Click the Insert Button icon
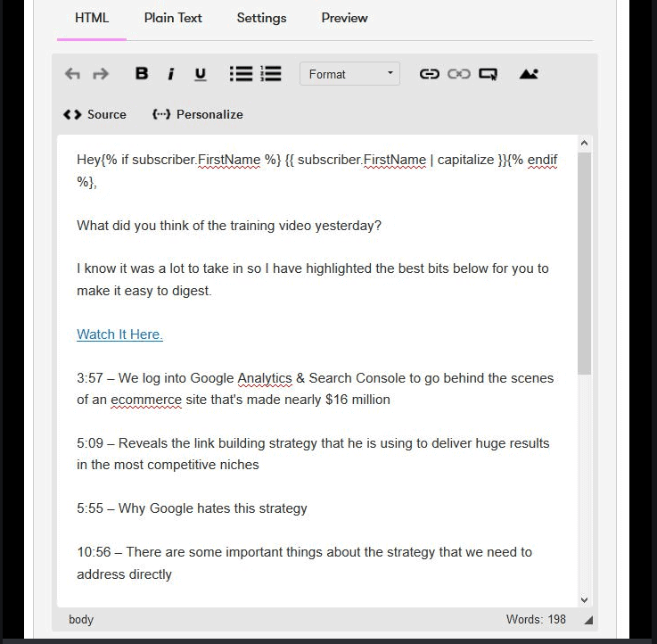657x644 pixels. [x=489, y=74]
